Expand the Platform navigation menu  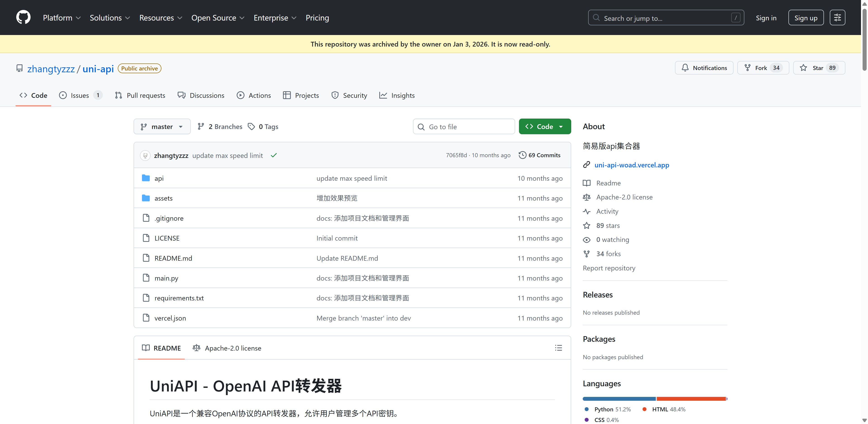(x=62, y=18)
